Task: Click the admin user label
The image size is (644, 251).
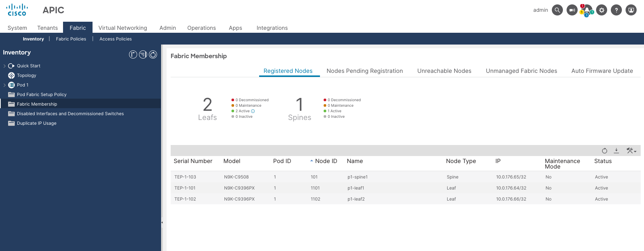Action: click(x=540, y=10)
